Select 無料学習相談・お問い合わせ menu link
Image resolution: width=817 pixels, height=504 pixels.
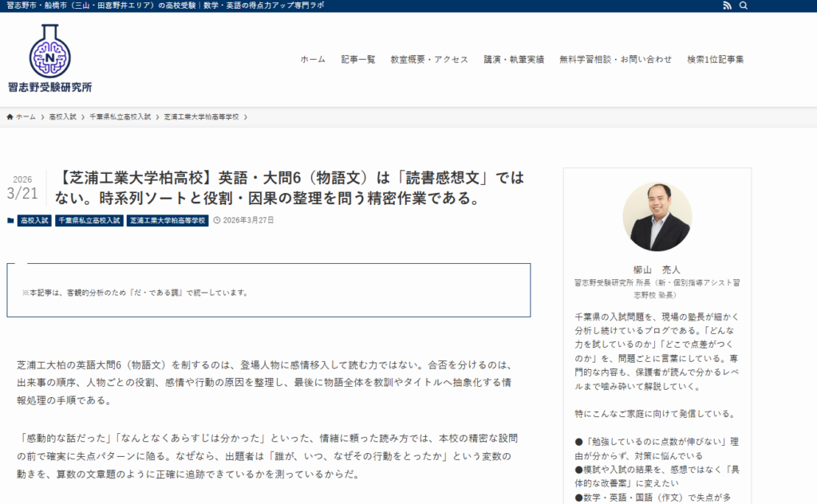click(x=615, y=59)
